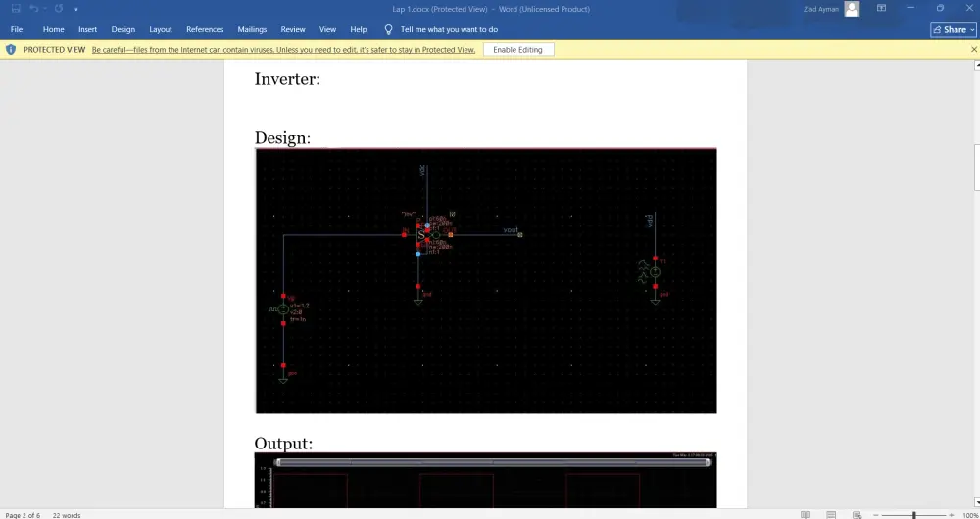Click 'Page 2 of 6' status indicator

point(23,515)
